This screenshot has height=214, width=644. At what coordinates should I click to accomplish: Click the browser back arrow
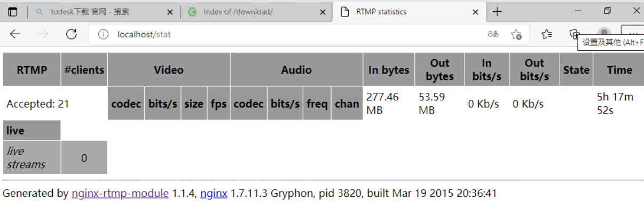coord(15,34)
